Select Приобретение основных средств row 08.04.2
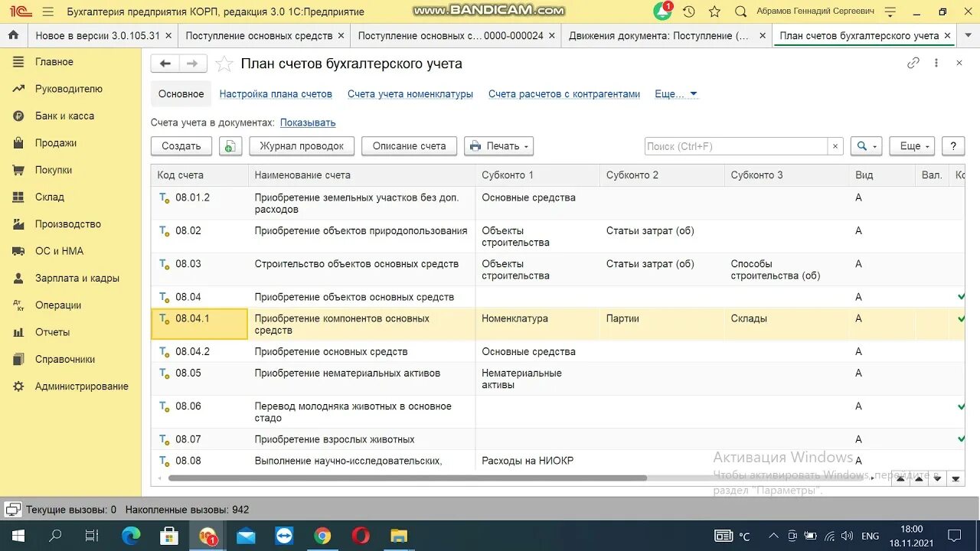This screenshot has width=980, height=551. (x=557, y=352)
